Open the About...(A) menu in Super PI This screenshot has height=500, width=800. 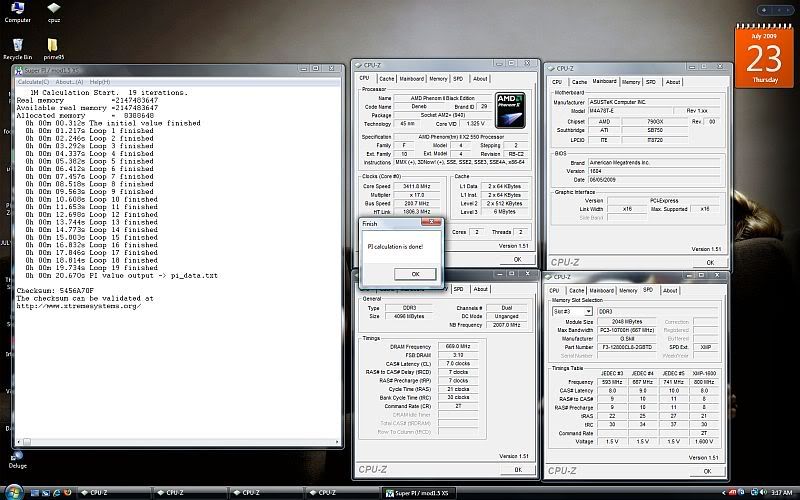coord(71,81)
